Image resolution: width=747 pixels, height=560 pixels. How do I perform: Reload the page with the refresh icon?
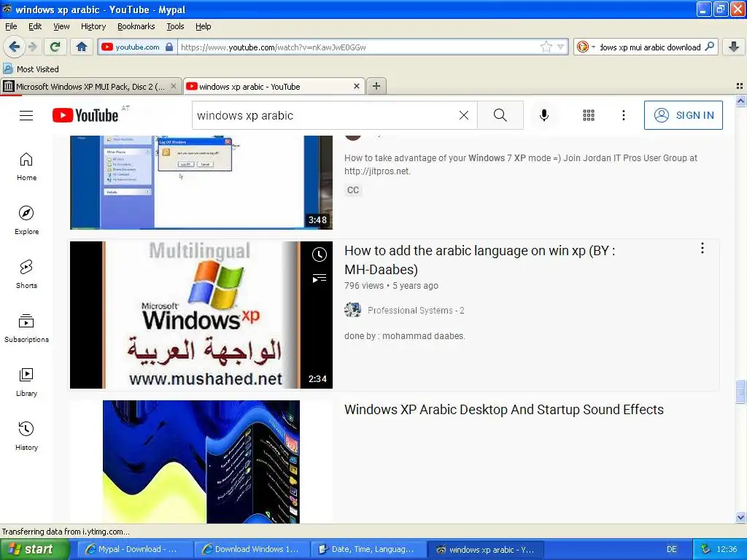coord(55,47)
